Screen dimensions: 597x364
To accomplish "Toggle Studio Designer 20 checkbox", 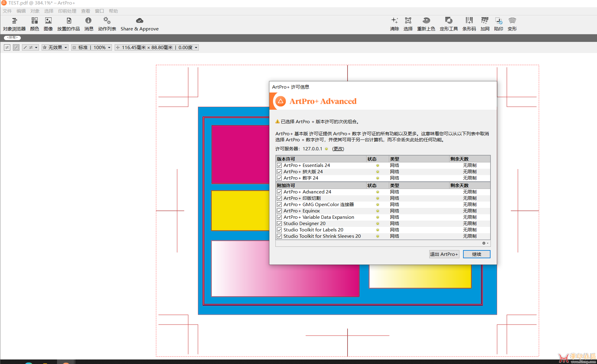I will 279,224.
